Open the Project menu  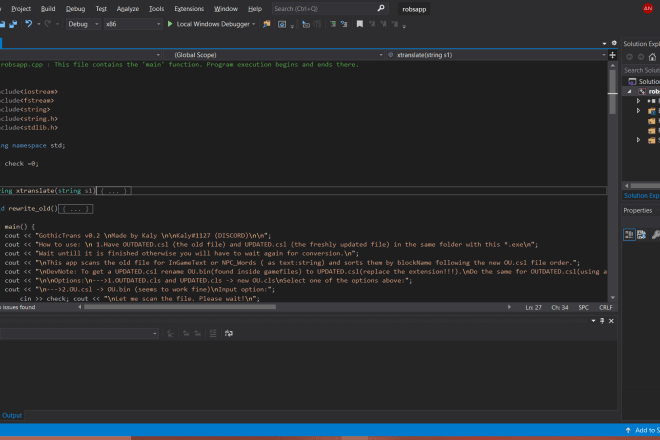(21, 8)
